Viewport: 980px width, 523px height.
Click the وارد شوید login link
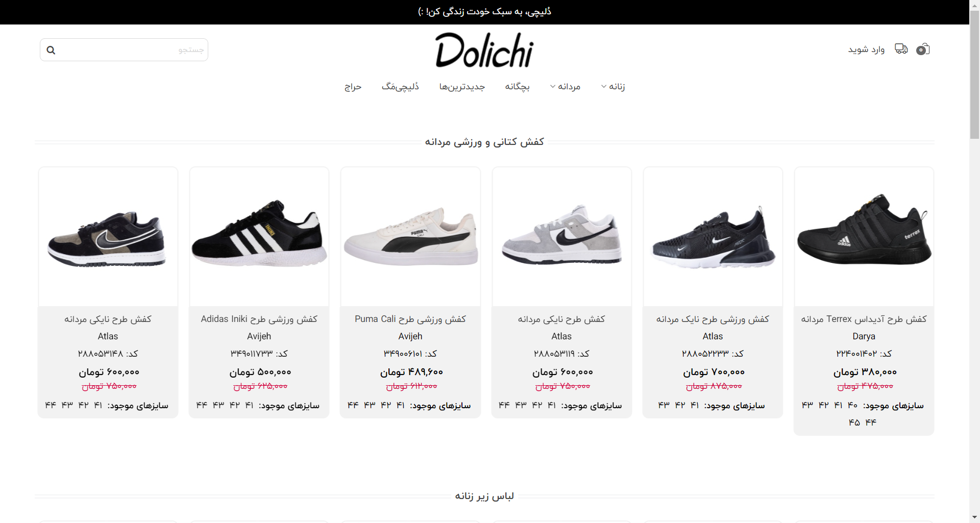click(x=866, y=49)
